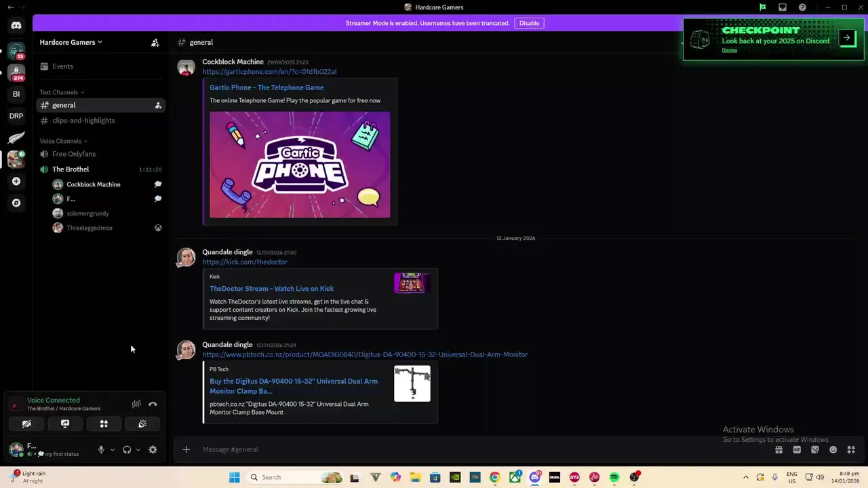This screenshot has height=488, width=868.
Task: Open headphone output options chevron
Action: 138,449
